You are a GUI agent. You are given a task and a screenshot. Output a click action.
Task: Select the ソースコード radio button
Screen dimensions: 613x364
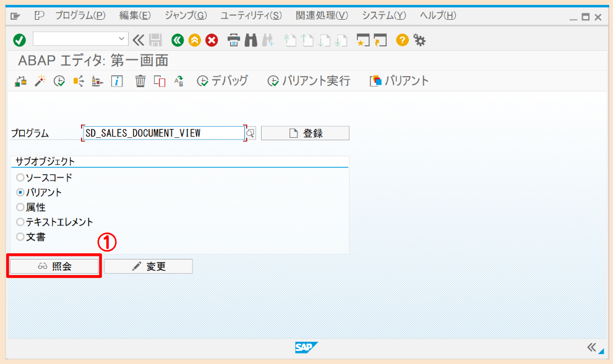pyautogui.click(x=20, y=178)
